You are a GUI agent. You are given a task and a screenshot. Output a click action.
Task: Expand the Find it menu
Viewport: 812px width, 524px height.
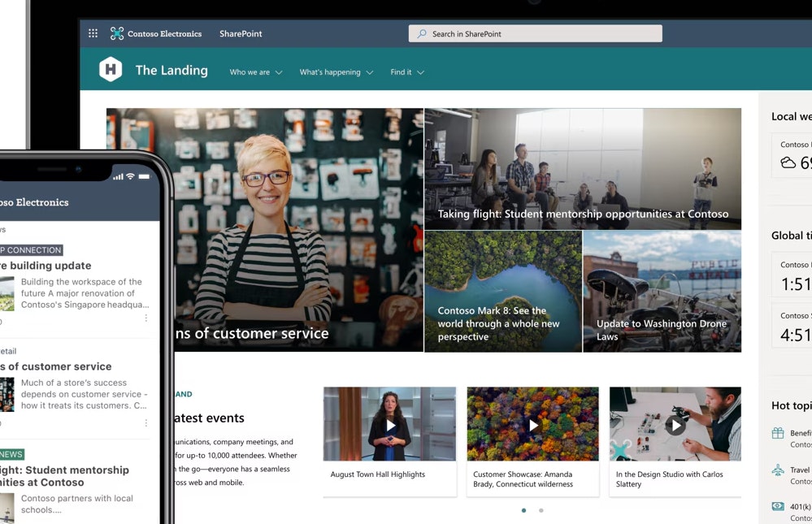407,72
